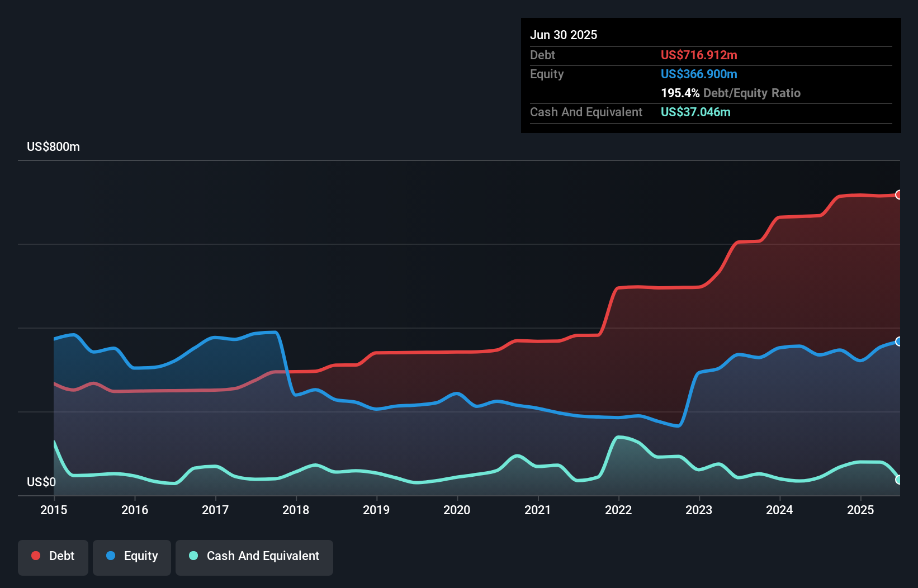918x588 pixels.
Task: Select the teal Cash endpoint marker
Action: click(x=898, y=480)
